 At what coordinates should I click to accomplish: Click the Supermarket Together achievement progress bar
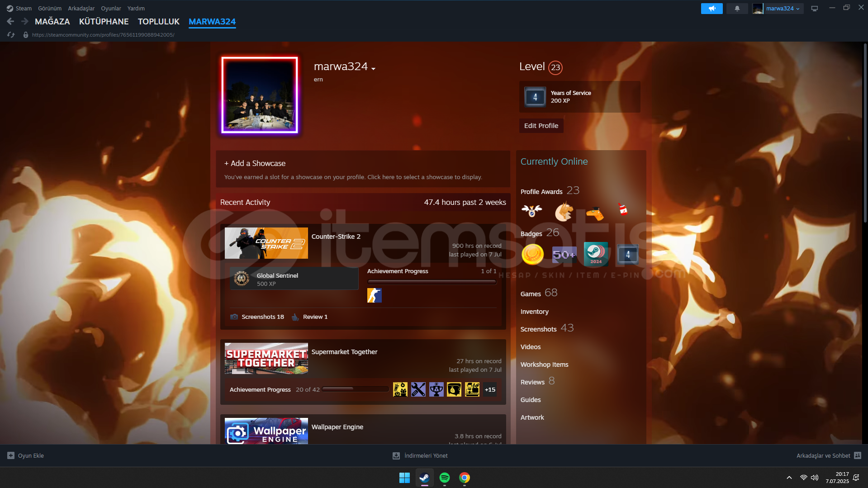coord(356,389)
